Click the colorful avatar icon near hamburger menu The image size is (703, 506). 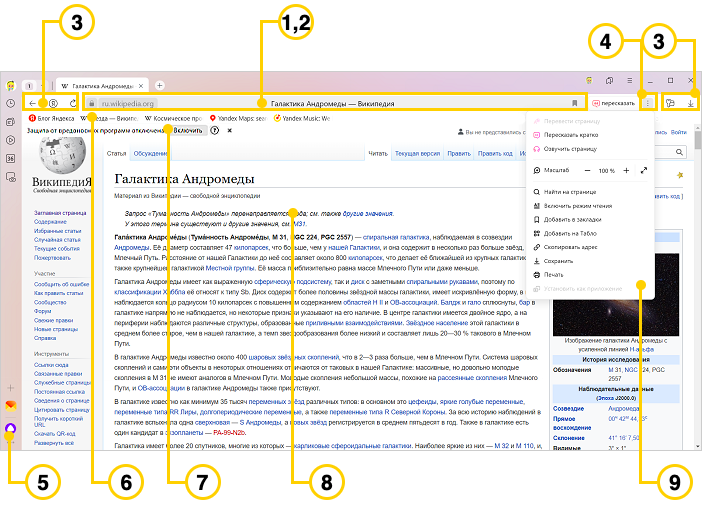[589, 81]
